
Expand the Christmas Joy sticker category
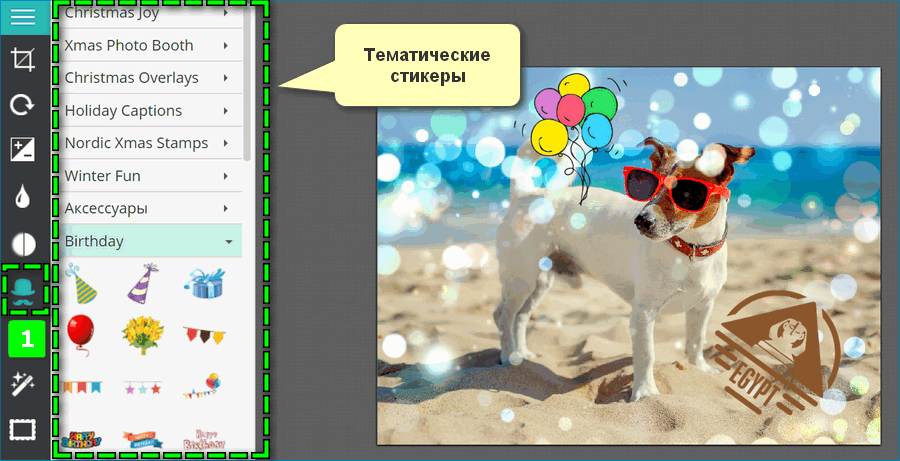(x=148, y=13)
